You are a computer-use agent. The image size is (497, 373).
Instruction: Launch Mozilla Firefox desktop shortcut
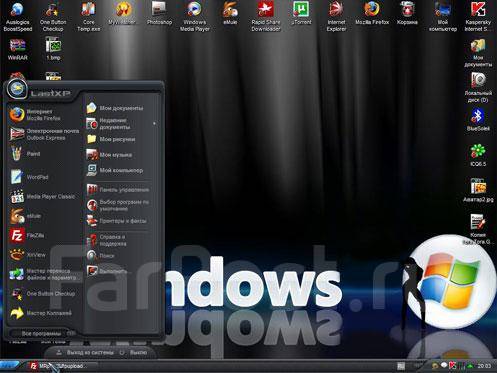point(372,14)
